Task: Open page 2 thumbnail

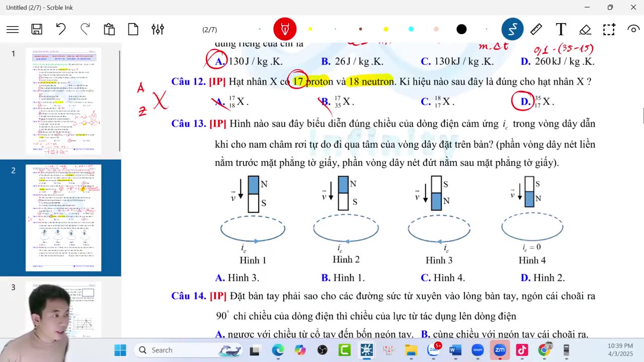Action: pos(63,218)
